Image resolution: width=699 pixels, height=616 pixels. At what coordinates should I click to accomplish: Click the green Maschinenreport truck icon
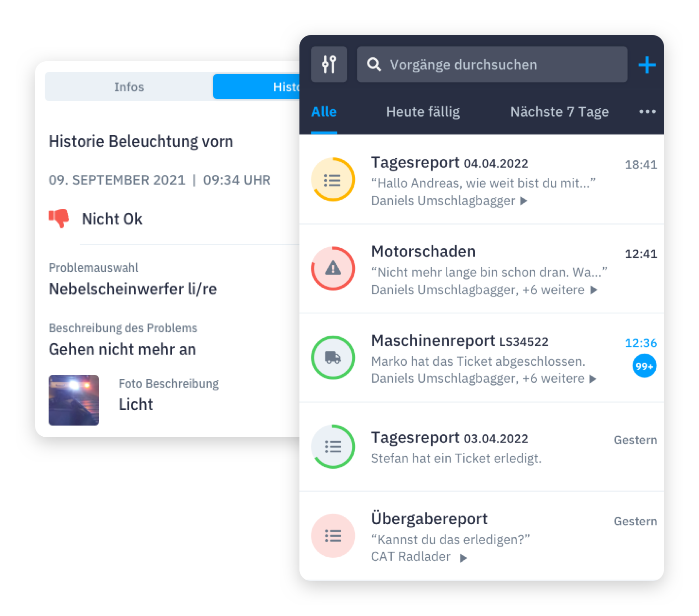333,358
